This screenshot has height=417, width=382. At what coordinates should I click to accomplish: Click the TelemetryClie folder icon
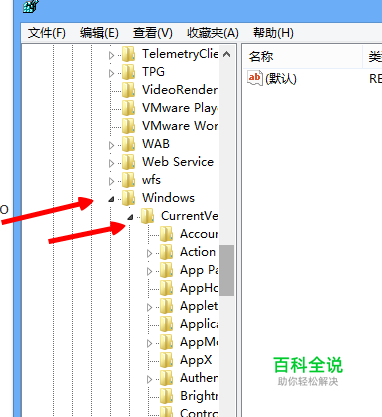[128, 54]
